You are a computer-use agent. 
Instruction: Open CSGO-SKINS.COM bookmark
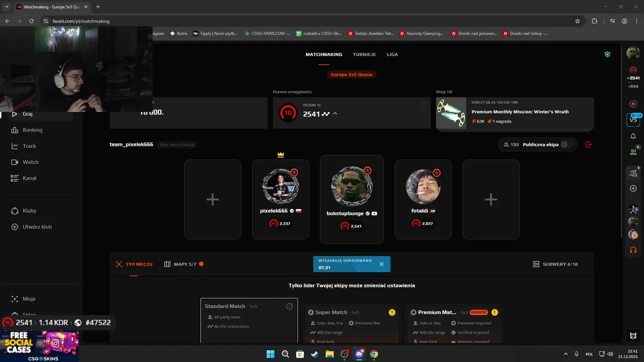click(268, 33)
